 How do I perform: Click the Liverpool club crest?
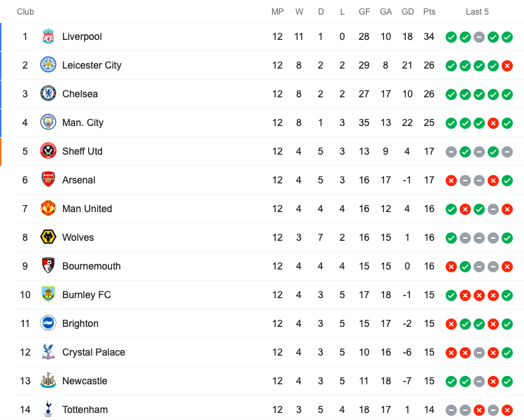48,36
